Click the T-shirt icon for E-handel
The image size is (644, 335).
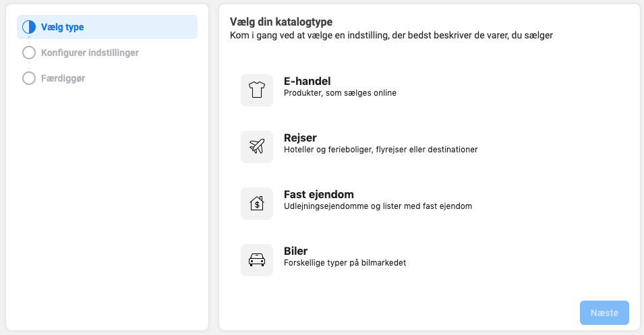[257, 90]
